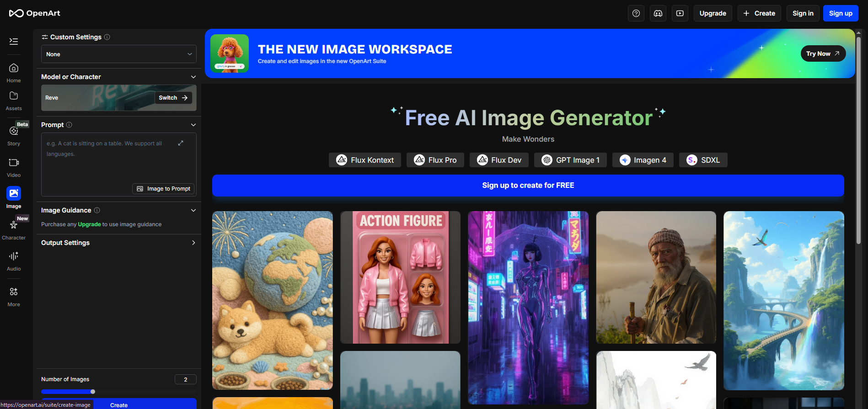Select the Flux Kontext model chip
Screen dimensions: 868x409
[365, 160]
